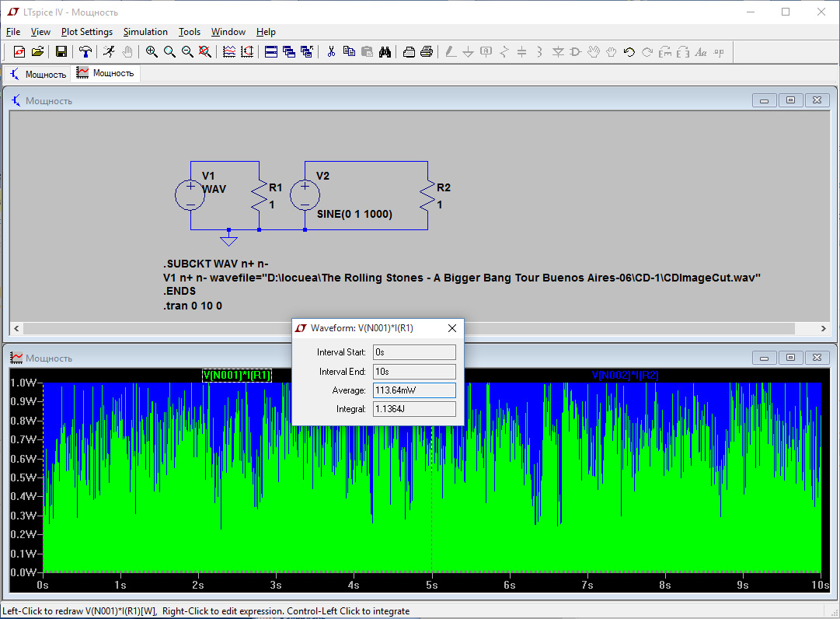Click the Print icon in the toolbar

click(x=427, y=52)
